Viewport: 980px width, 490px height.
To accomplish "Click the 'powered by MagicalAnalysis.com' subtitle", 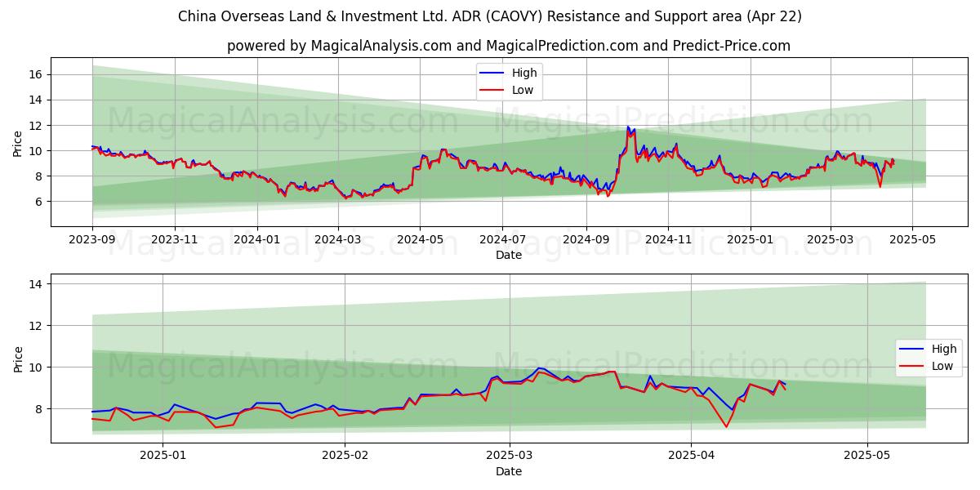I will 508,46.
